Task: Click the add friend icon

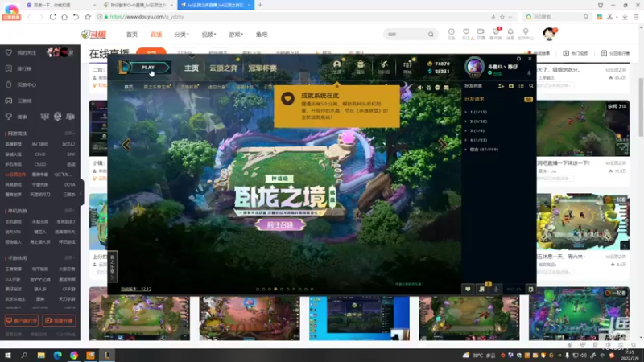Action: [501, 86]
